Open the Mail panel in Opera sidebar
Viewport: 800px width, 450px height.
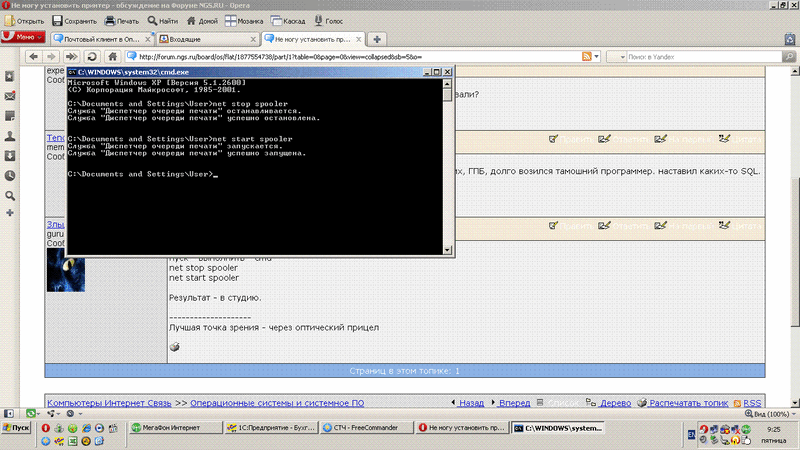(x=10, y=96)
